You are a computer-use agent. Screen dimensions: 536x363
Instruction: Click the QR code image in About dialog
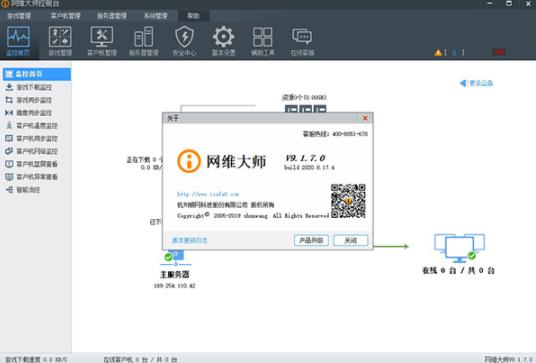tap(348, 201)
